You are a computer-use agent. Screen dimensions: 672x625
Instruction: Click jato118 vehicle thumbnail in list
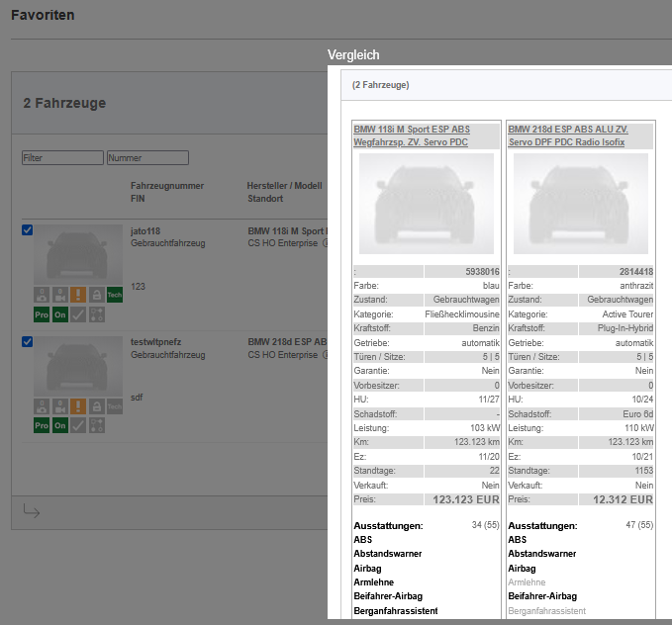(78, 255)
